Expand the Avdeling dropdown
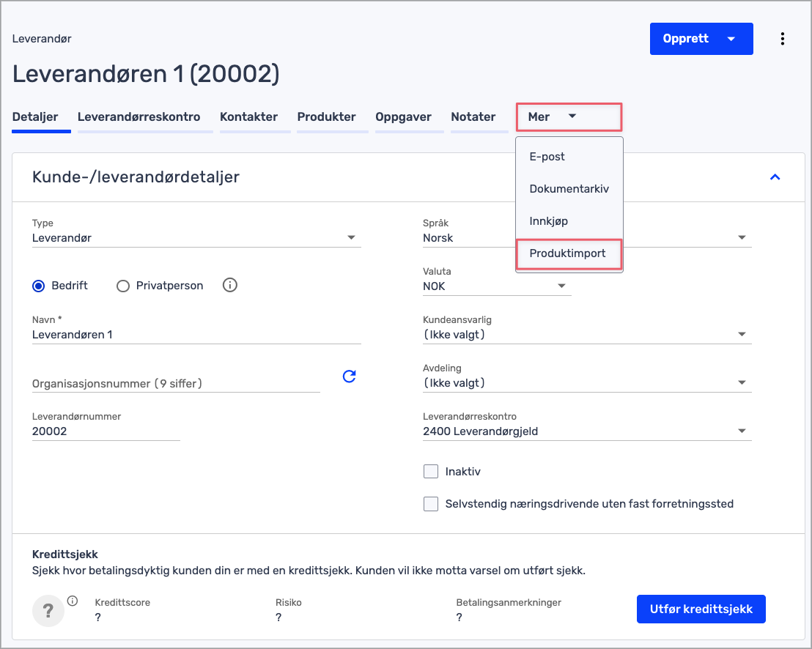 (x=586, y=383)
